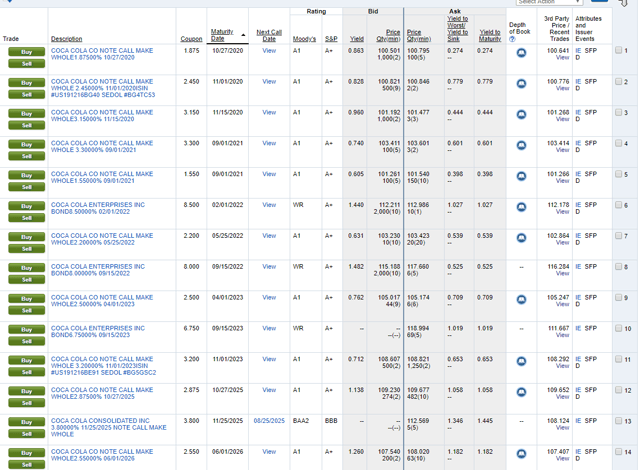The image size is (640, 470).
Task: Click Depth of Book icon for row 6
Action: coord(521,205)
